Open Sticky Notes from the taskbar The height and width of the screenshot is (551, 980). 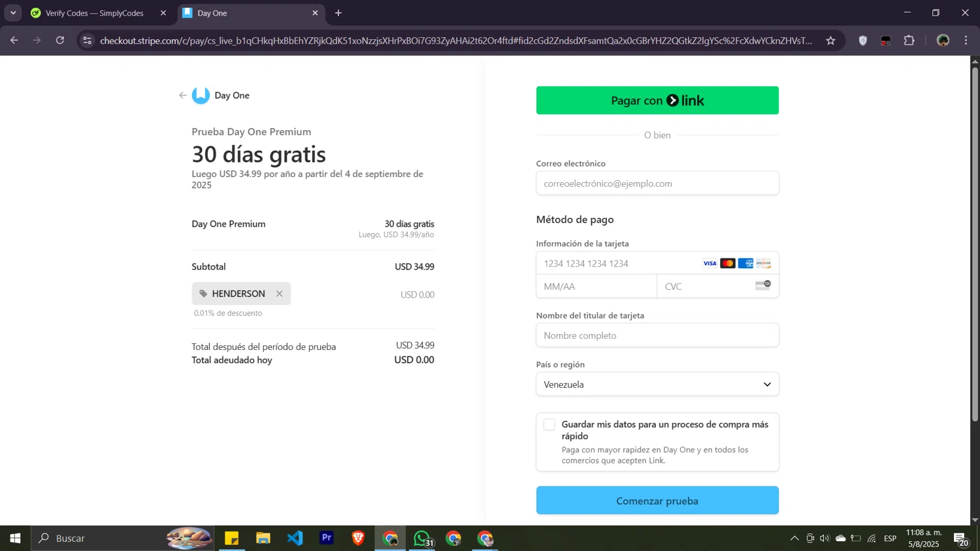(232, 539)
